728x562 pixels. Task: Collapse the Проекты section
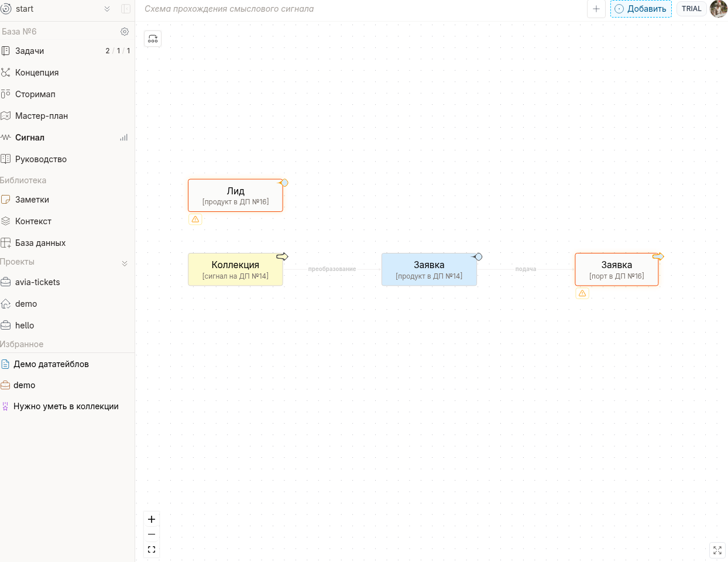click(x=125, y=263)
